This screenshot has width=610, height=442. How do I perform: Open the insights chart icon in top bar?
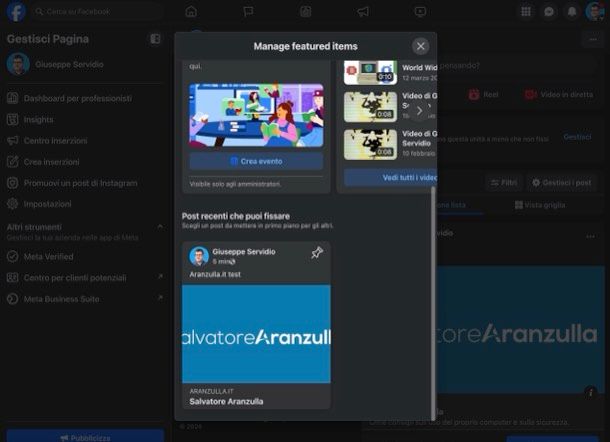click(305, 12)
